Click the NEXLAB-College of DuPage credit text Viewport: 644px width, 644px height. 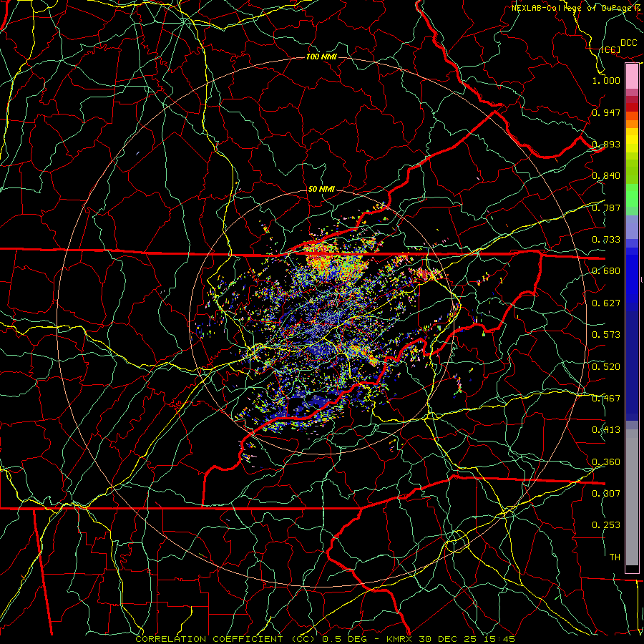(577, 8)
